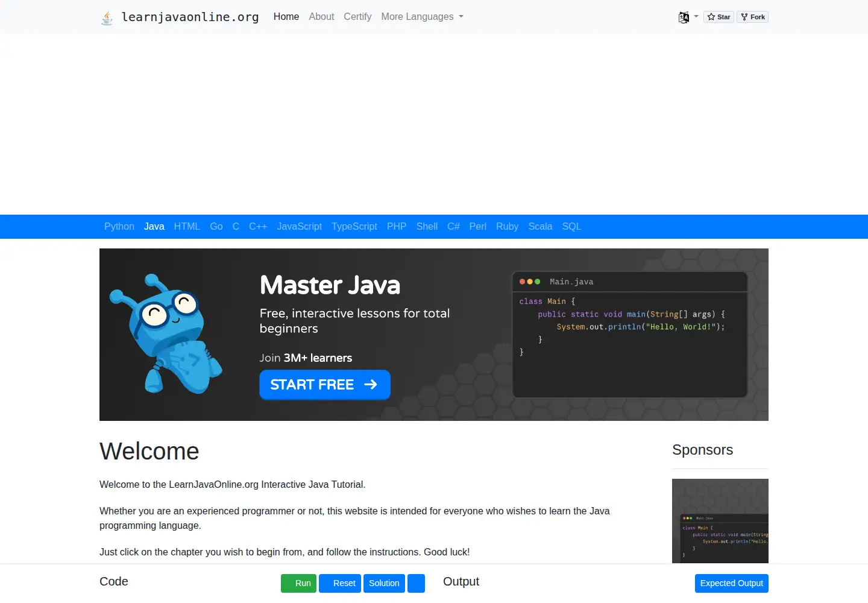Screen dimensions: 868x603
Task: Click the Main.java code preview window
Action: [x=630, y=335]
